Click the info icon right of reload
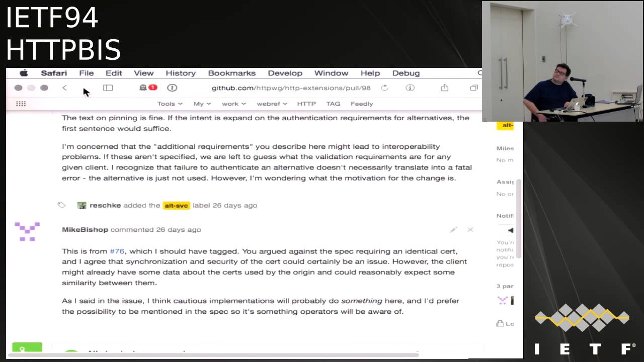Viewport: 644px width, 362px height. click(410, 88)
